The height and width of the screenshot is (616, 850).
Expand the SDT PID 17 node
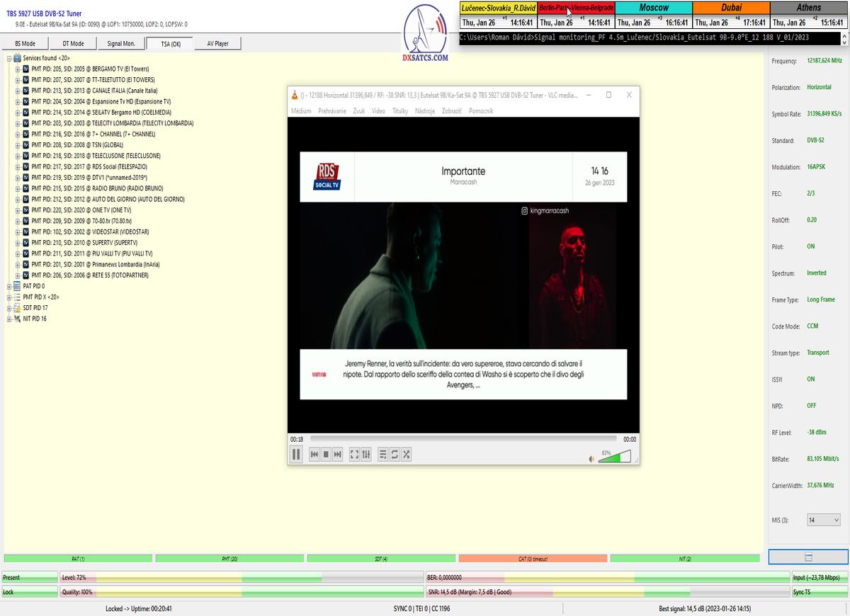coord(9,308)
